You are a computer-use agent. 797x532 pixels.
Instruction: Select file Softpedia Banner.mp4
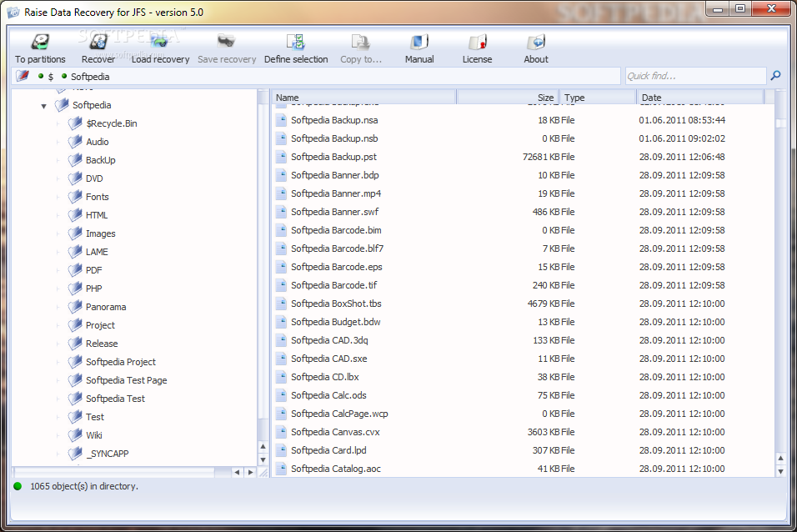(x=335, y=193)
